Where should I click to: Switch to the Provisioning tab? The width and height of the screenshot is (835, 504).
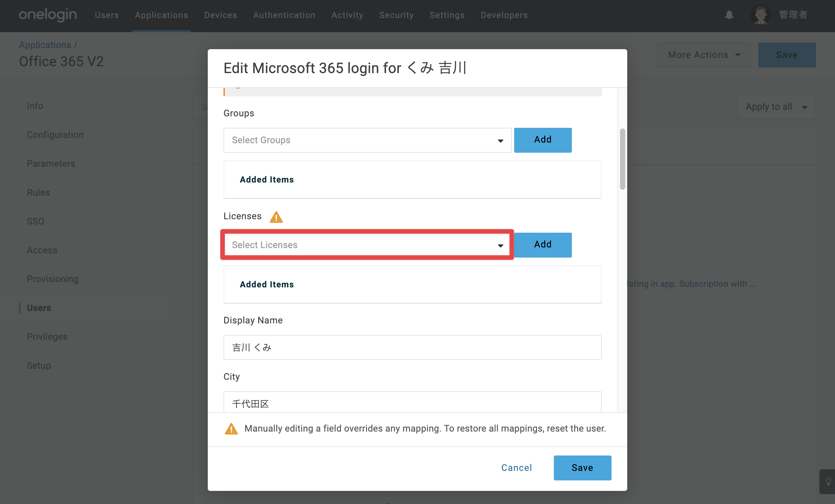(53, 279)
